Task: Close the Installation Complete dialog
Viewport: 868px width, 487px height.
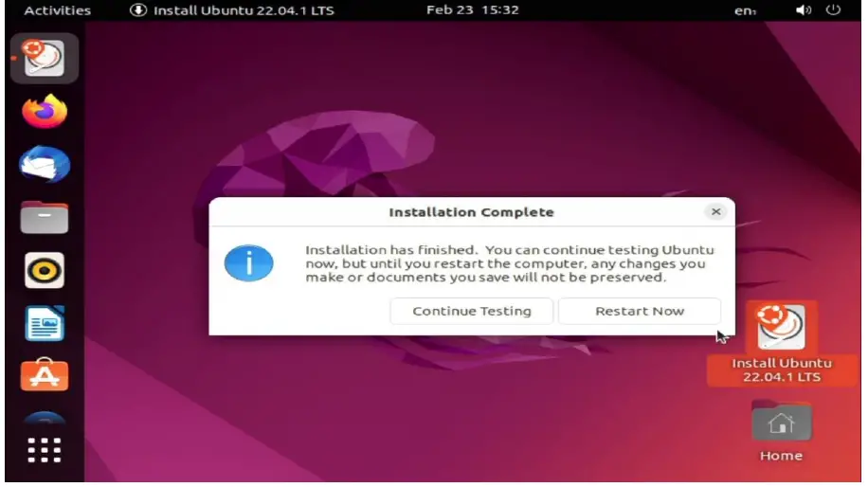Action: pos(715,211)
